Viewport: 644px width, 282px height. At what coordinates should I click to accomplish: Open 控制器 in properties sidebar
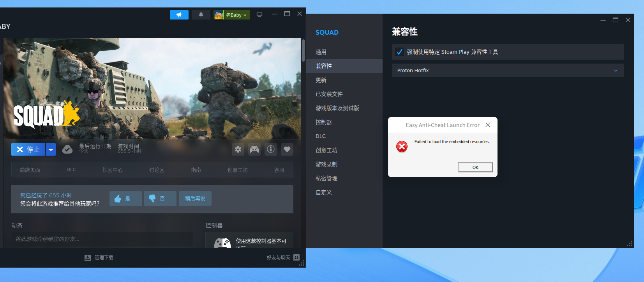344,122
